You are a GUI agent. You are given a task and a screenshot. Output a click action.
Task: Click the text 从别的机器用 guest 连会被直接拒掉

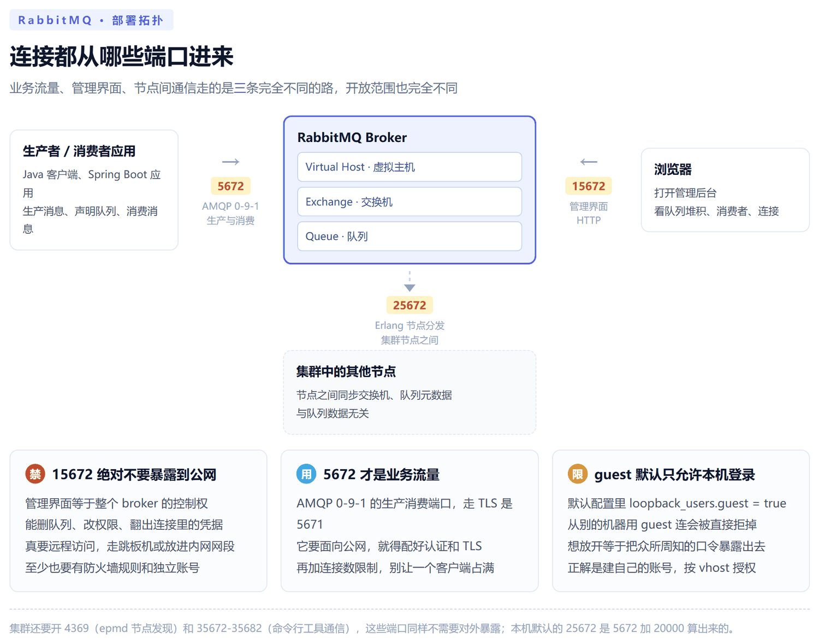tap(662, 525)
